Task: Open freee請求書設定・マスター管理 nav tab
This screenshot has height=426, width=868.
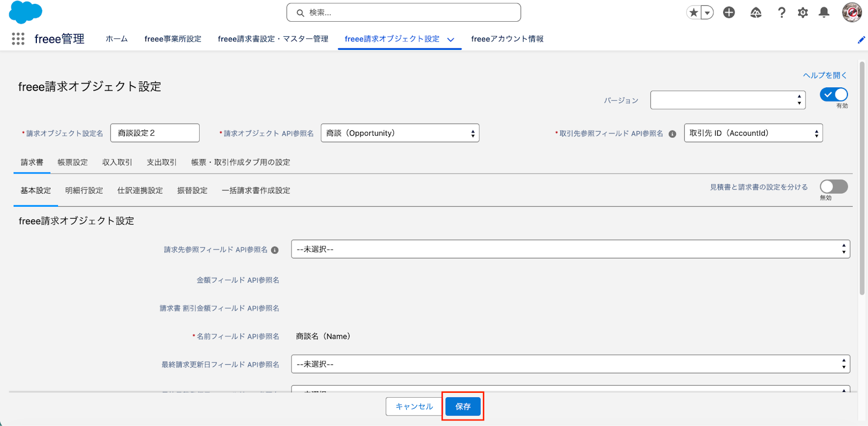Action: click(x=273, y=39)
